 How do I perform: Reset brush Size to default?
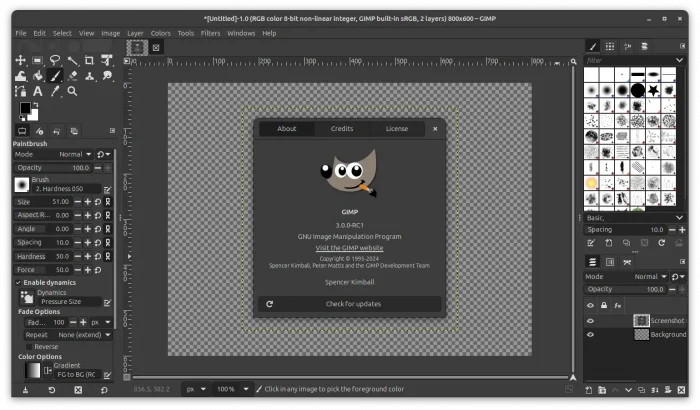click(x=98, y=202)
